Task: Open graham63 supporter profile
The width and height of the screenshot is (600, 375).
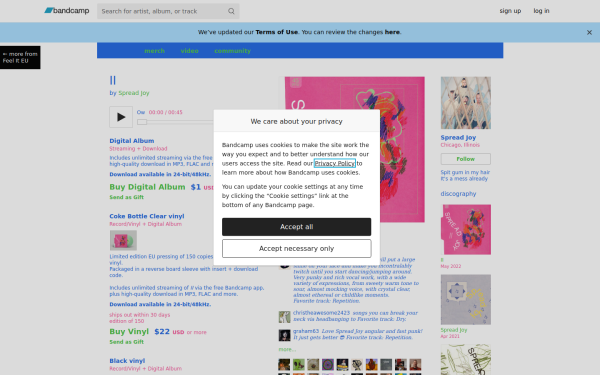Action: [306, 331]
